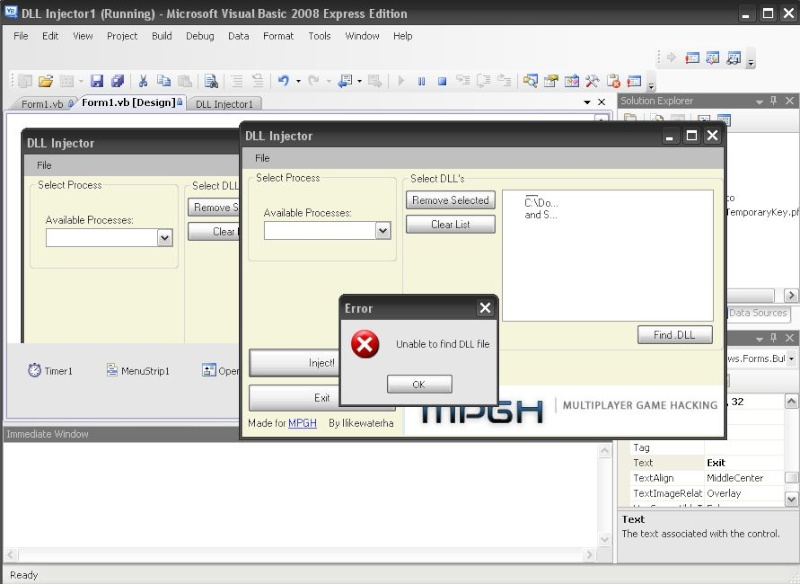Click the Undo arrow icon
800x584 pixels.
[x=284, y=81]
